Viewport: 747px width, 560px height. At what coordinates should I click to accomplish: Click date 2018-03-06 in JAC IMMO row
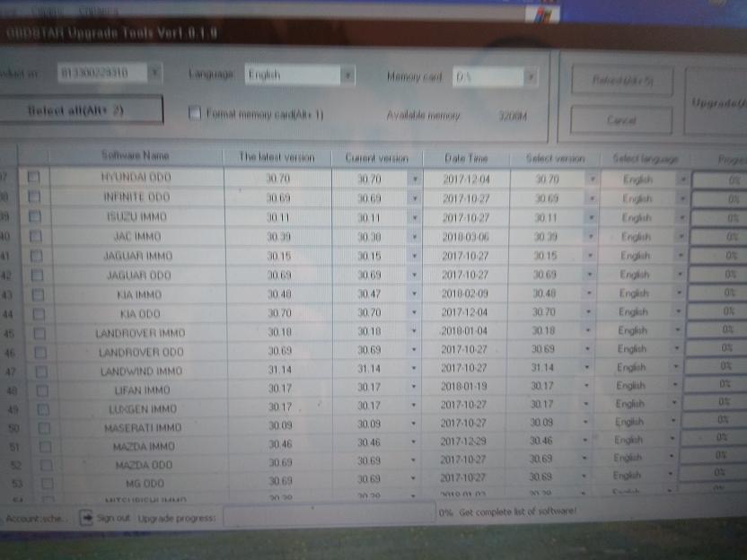465,237
